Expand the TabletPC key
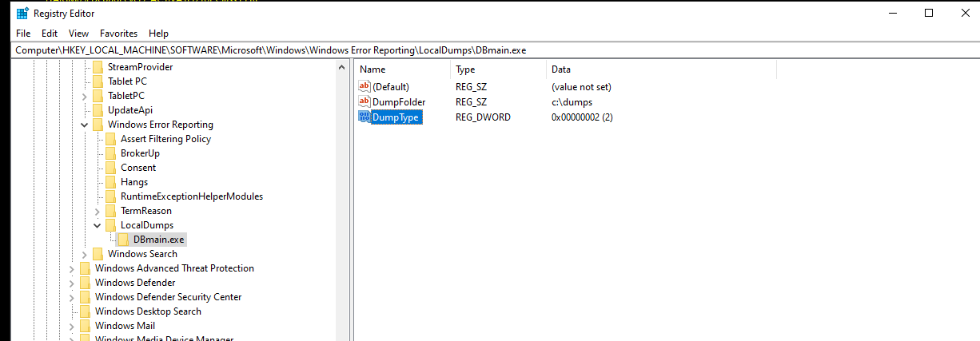 click(x=85, y=96)
